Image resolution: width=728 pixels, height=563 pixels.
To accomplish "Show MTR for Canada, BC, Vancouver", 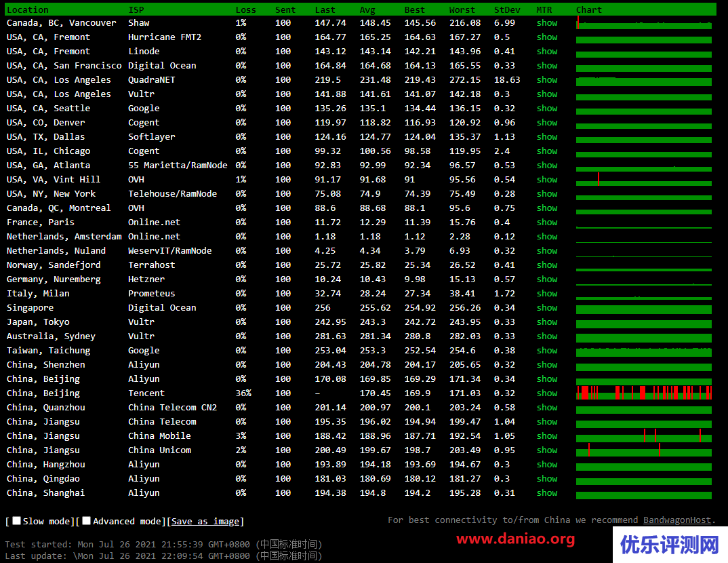I will pos(547,23).
